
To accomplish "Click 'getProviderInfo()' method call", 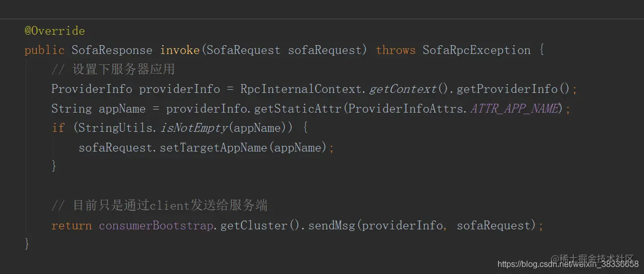I will click(x=514, y=89).
